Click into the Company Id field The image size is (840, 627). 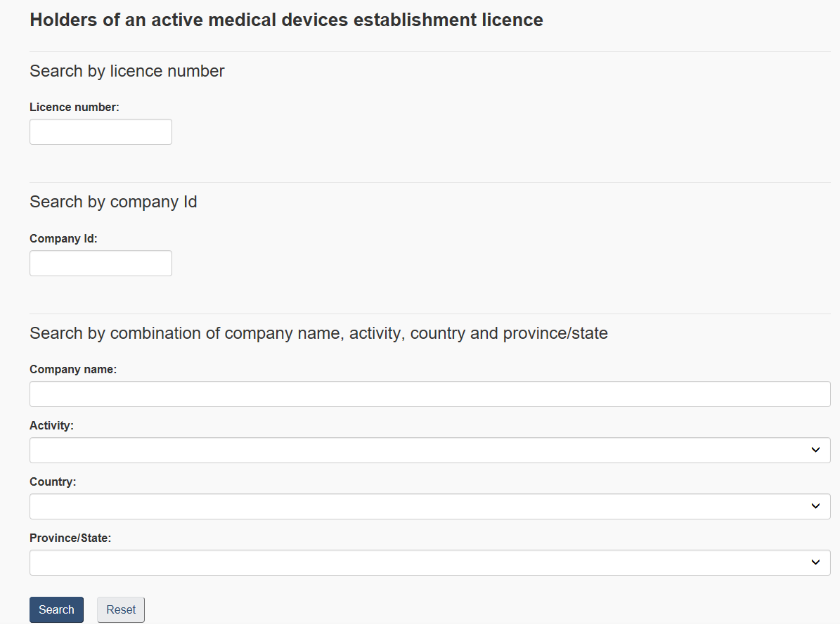pyautogui.click(x=101, y=263)
